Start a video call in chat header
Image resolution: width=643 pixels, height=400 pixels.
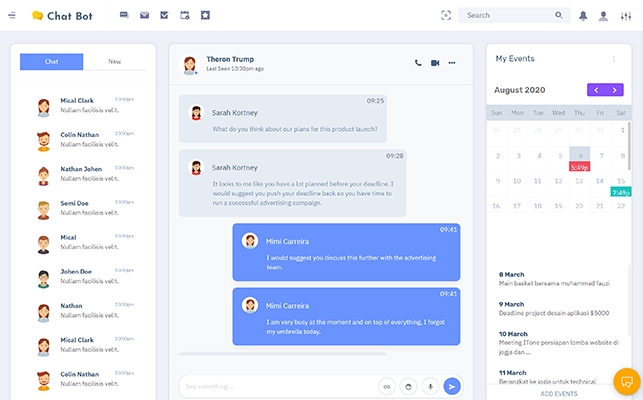click(x=435, y=63)
